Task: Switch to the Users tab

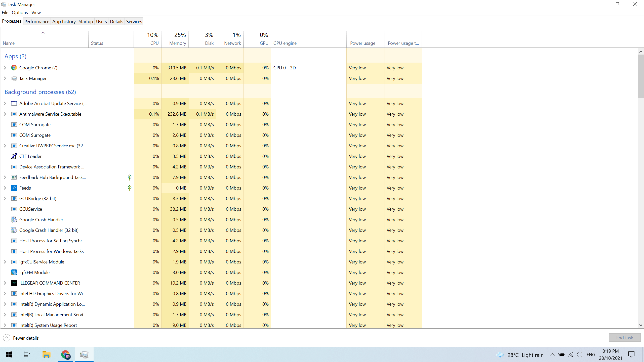Action: click(x=101, y=21)
